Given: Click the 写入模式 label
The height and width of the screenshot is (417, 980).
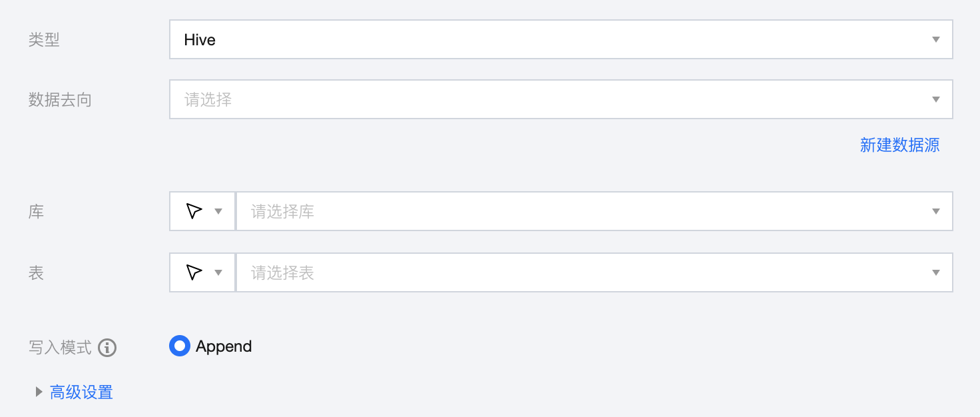Looking at the screenshot, I should (x=60, y=348).
